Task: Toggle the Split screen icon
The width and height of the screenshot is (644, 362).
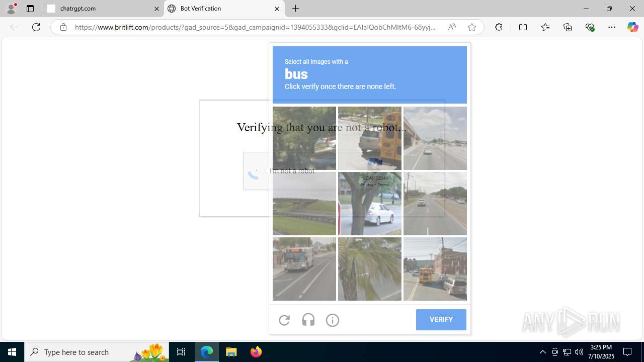Action: click(x=523, y=27)
